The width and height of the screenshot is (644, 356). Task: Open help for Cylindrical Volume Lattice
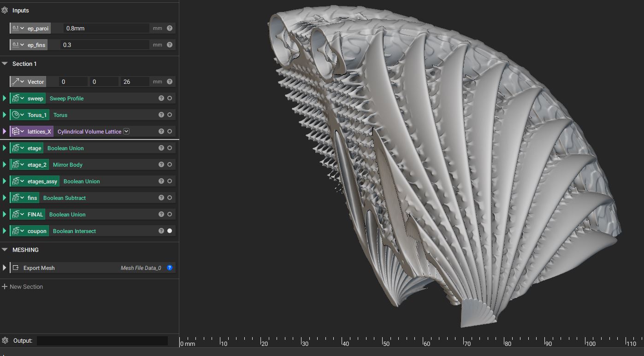[161, 131]
